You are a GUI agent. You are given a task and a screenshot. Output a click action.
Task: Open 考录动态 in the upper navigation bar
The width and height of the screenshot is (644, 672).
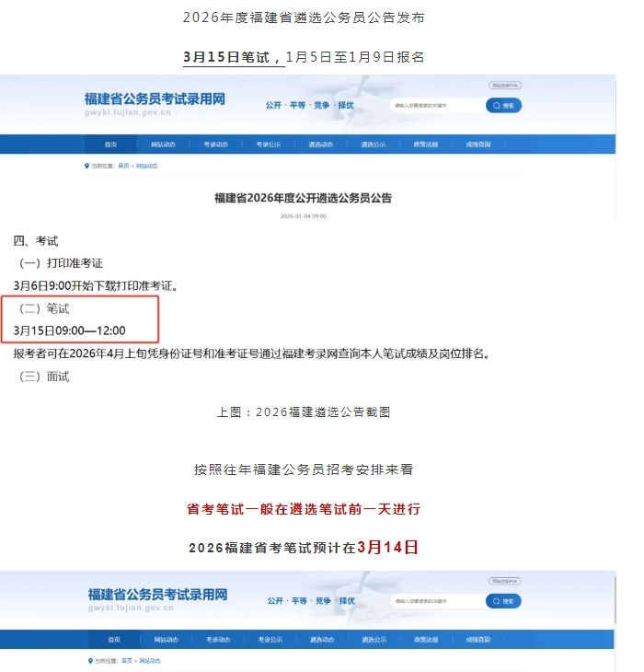tap(216, 145)
